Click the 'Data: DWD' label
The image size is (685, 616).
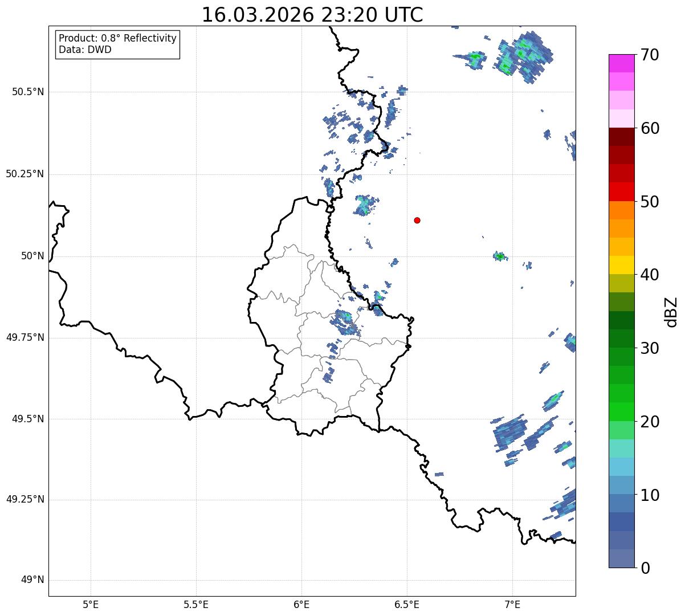tap(85, 50)
